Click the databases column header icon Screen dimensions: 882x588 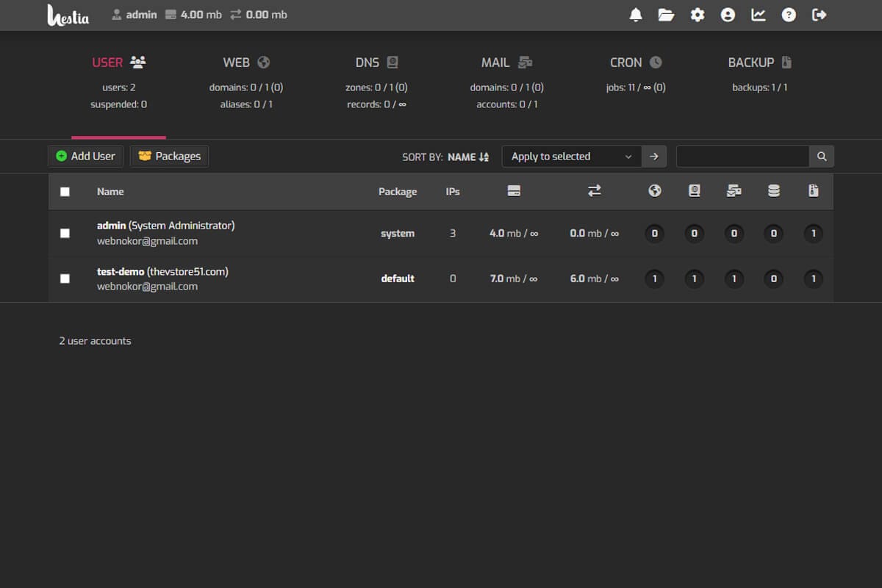(774, 191)
